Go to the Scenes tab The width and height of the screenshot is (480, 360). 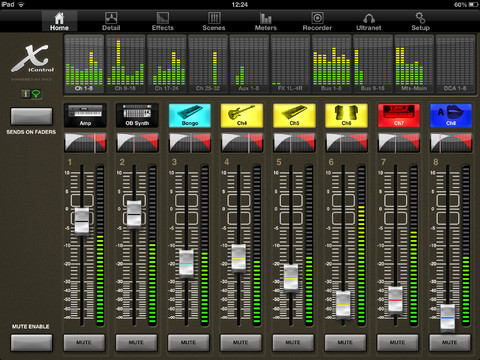tap(214, 21)
